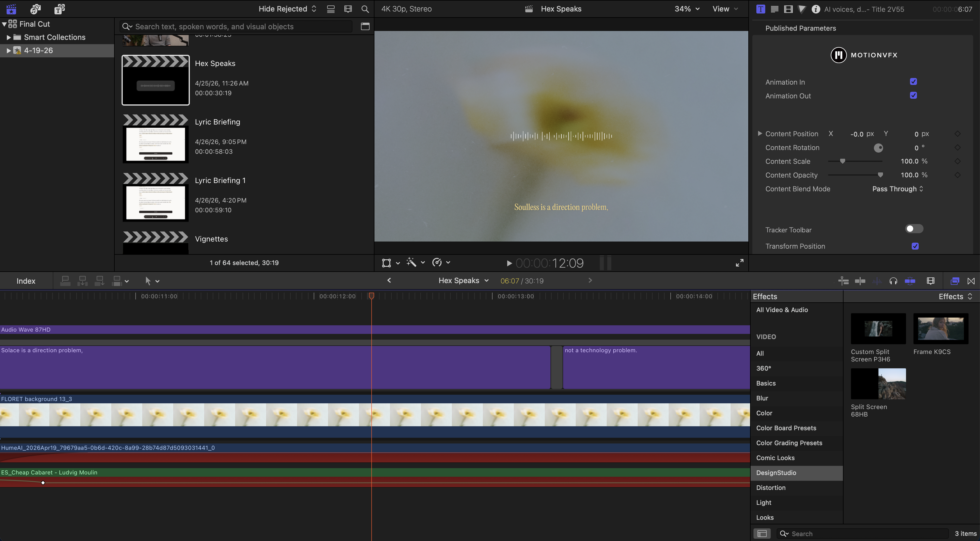Open the viewer View options menu

point(725,9)
